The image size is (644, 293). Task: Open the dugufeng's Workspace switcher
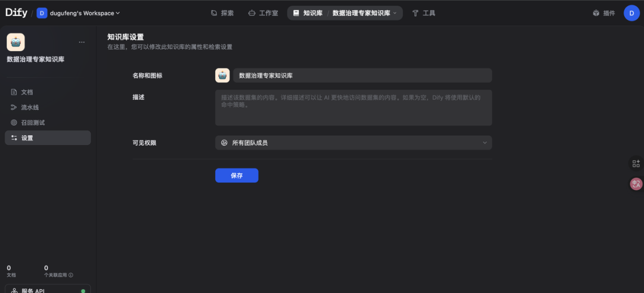pyautogui.click(x=79, y=13)
